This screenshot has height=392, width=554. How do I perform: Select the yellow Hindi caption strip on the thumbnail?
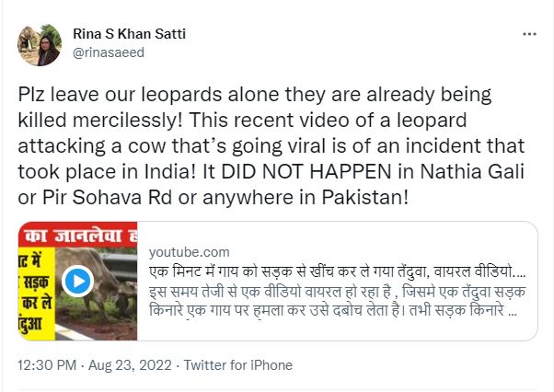point(37,294)
